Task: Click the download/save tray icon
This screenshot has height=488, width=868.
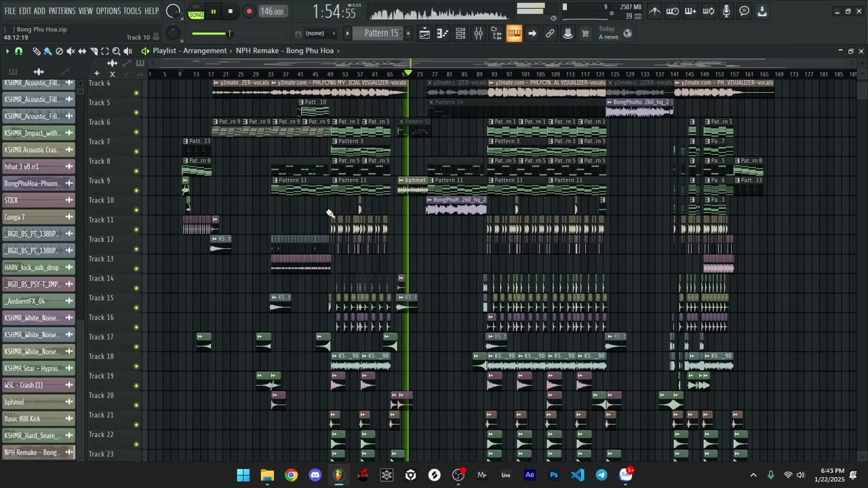Action: (x=762, y=11)
